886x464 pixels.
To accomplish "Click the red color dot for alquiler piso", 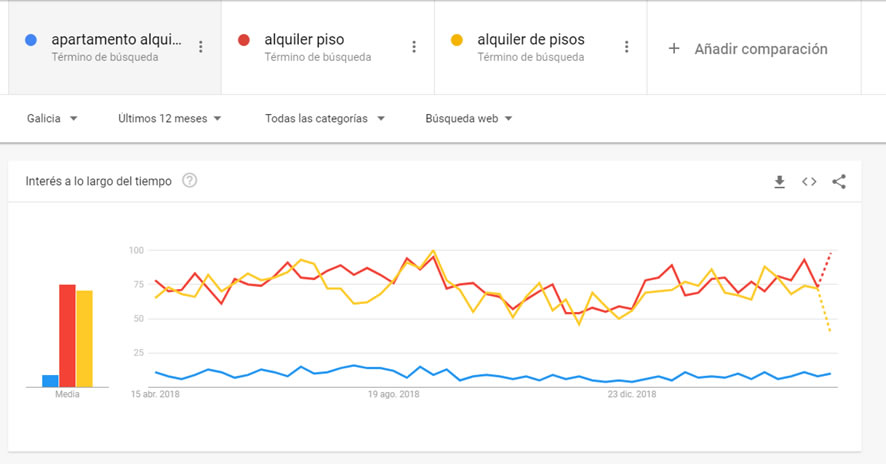I will (x=244, y=40).
